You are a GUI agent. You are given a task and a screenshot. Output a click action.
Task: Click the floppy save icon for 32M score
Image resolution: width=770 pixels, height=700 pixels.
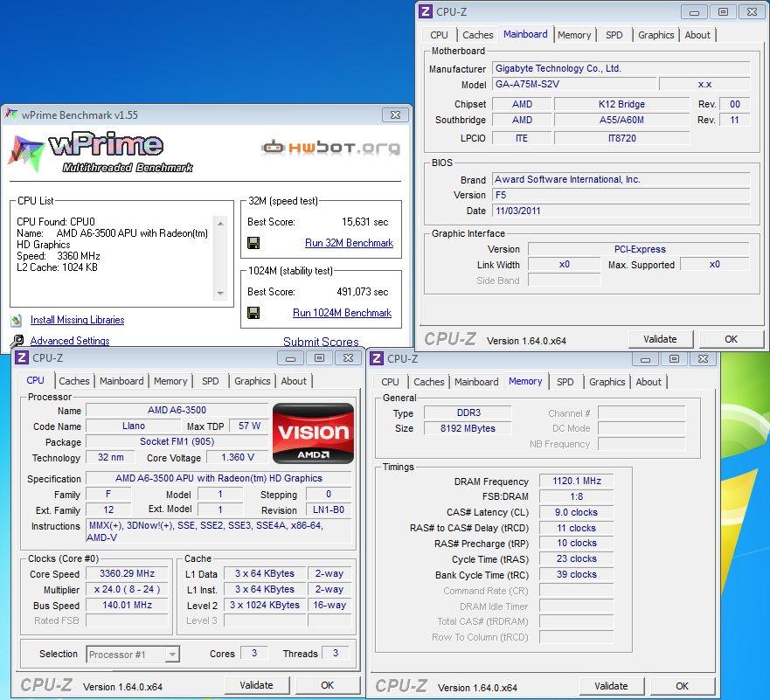pos(253,243)
